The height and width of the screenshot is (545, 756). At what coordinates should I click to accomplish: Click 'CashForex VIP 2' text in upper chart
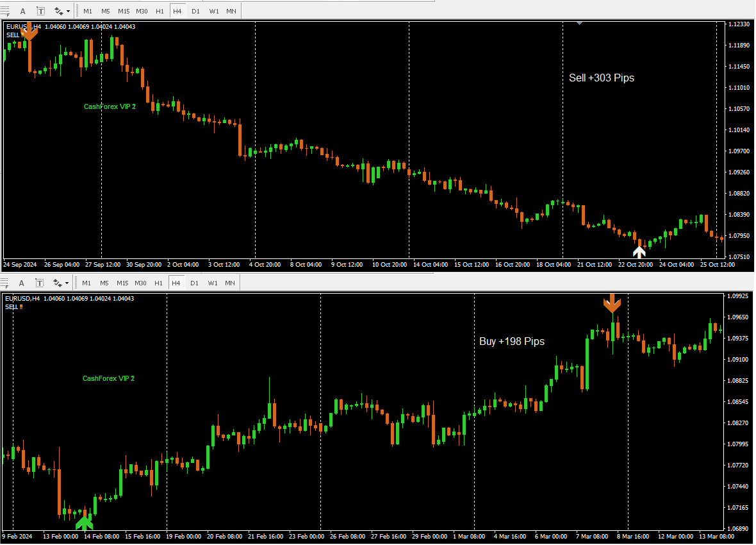click(110, 106)
